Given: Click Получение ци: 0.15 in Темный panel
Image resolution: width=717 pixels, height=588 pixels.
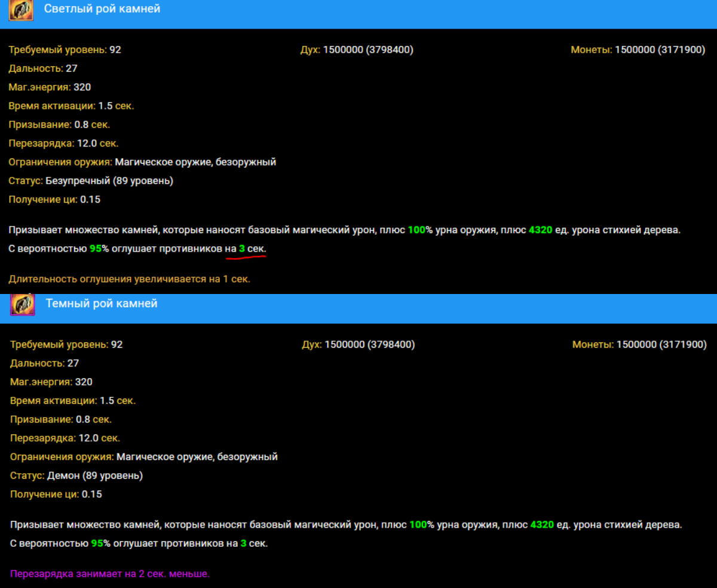Looking at the screenshot, I should [x=56, y=494].
